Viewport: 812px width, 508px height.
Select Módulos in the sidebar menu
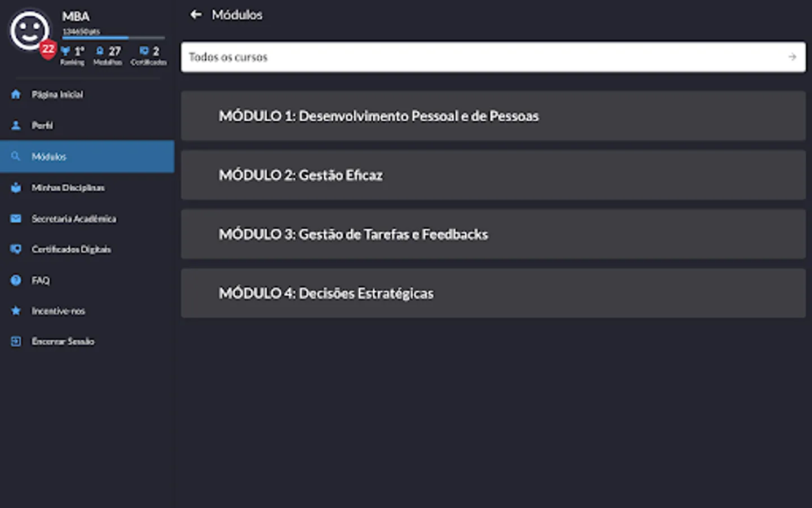(x=87, y=156)
